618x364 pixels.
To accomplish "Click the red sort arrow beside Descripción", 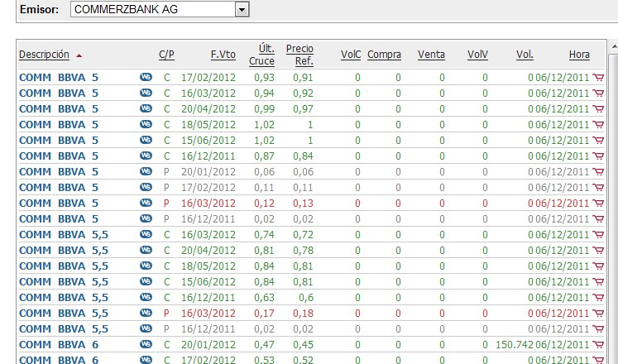I will (79, 55).
